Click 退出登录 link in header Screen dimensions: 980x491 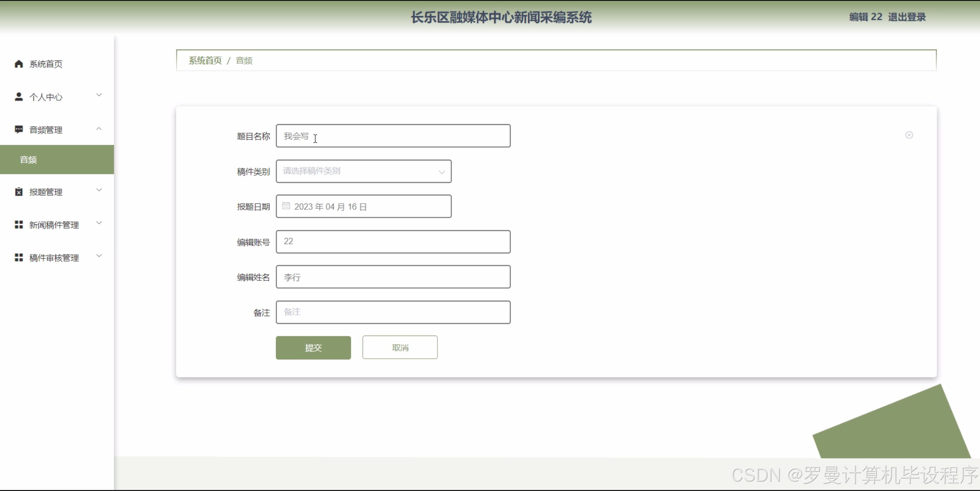906,17
